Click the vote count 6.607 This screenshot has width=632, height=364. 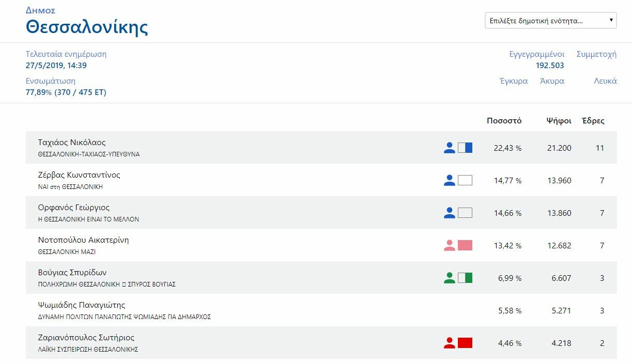562,278
